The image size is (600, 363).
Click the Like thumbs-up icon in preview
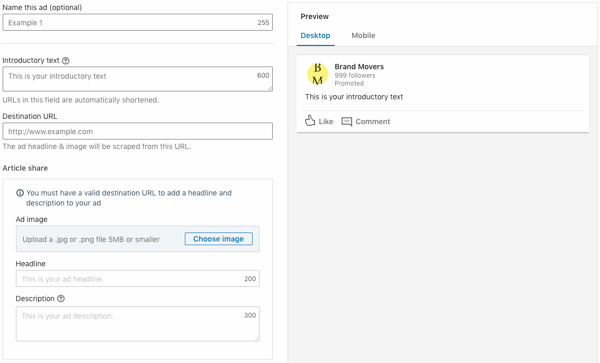pos(310,121)
